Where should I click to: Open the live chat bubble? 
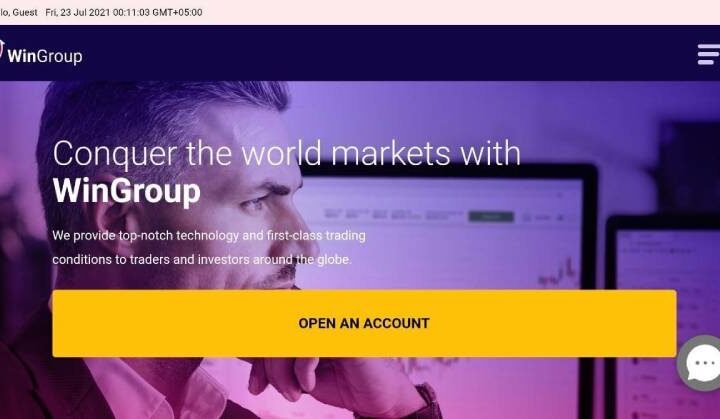(x=699, y=363)
